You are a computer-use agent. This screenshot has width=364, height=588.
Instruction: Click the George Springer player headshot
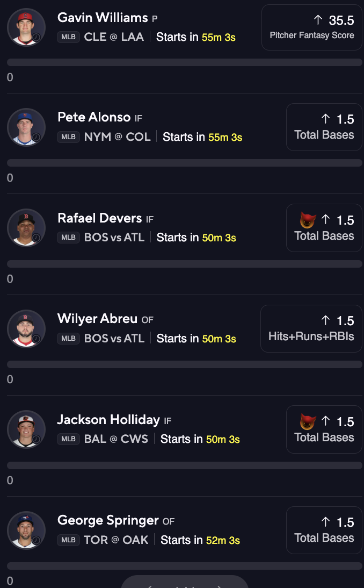click(x=26, y=530)
